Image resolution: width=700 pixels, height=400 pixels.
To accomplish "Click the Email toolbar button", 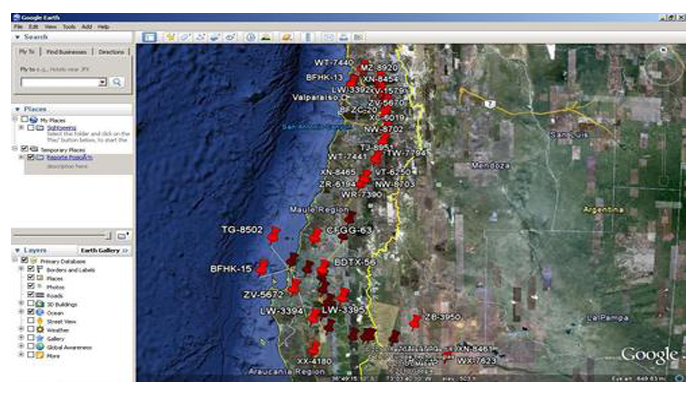I will (328, 38).
